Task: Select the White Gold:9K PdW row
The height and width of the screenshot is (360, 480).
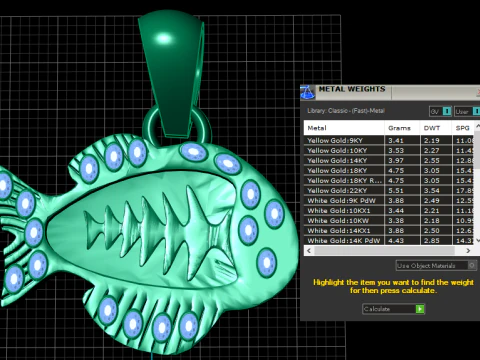Action: (x=389, y=200)
